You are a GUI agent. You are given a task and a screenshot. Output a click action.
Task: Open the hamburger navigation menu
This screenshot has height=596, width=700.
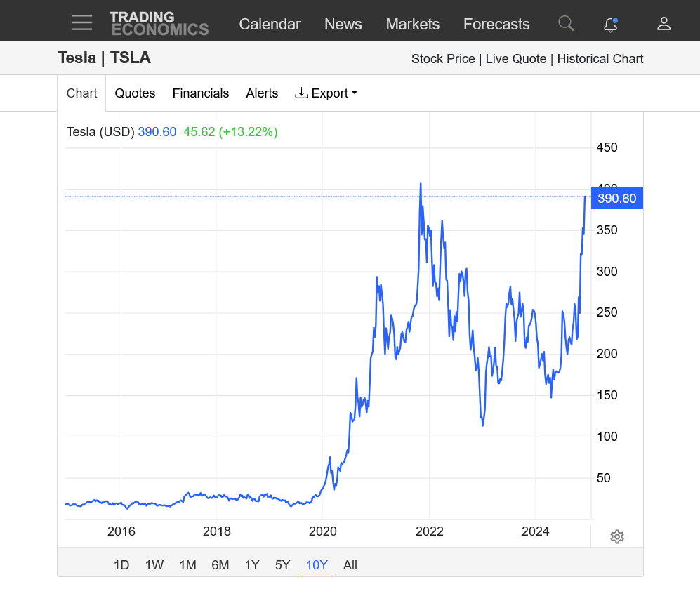[x=82, y=23]
